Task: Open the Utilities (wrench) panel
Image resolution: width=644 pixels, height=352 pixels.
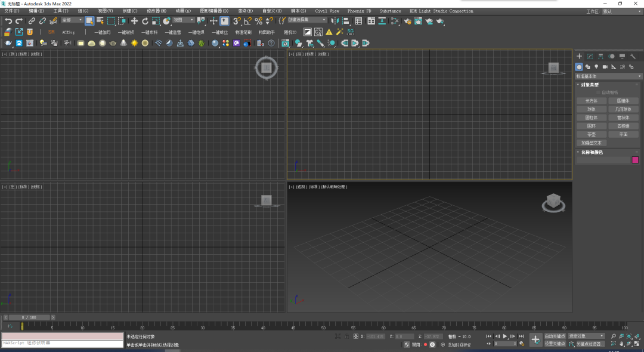Action: [x=633, y=56]
